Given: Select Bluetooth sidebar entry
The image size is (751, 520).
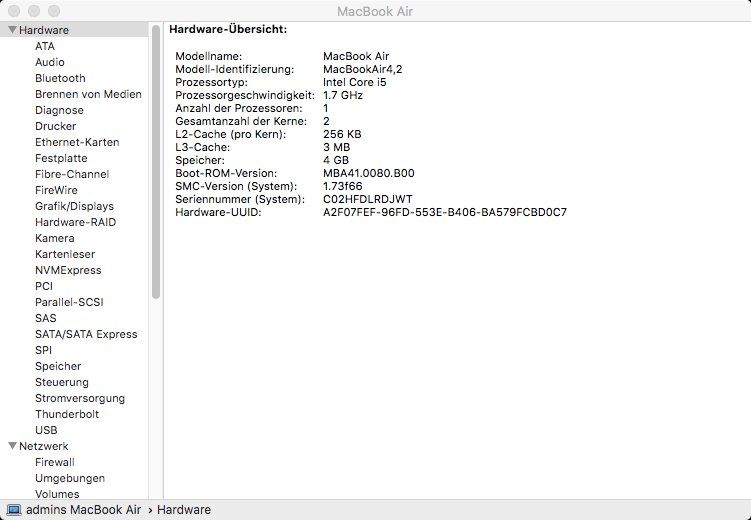Looking at the screenshot, I should click(x=60, y=78).
